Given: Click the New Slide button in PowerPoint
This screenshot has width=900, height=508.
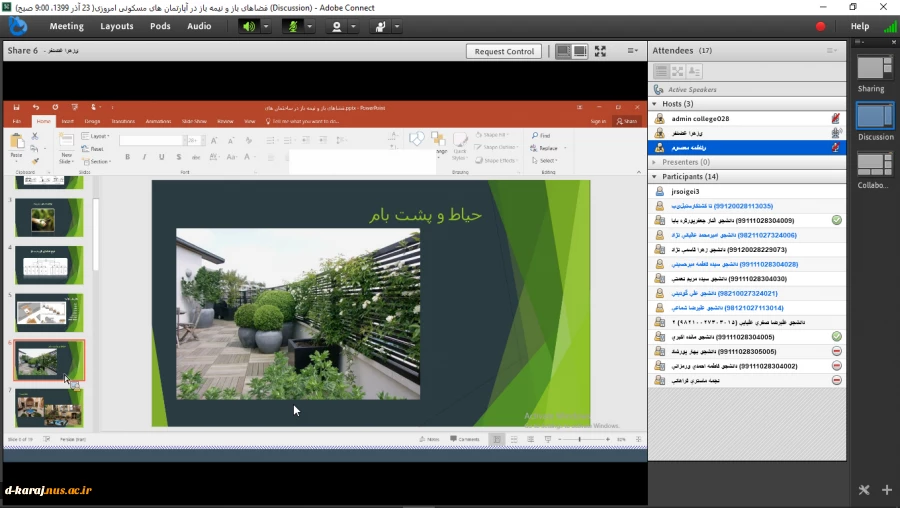Looking at the screenshot, I should click(x=67, y=148).
